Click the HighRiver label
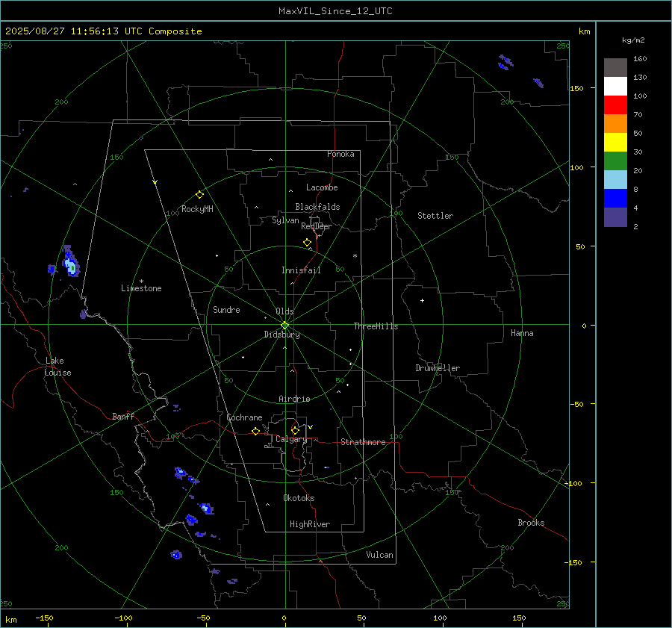Viewport: 672px width, 628px height. click(x=310, y=524)
